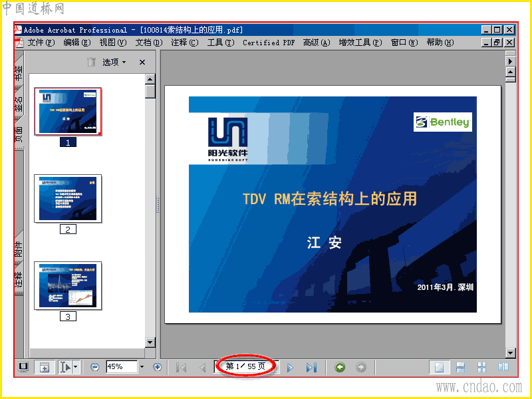
Task: Toggle continuous page layout view
Action: (460, 367)
